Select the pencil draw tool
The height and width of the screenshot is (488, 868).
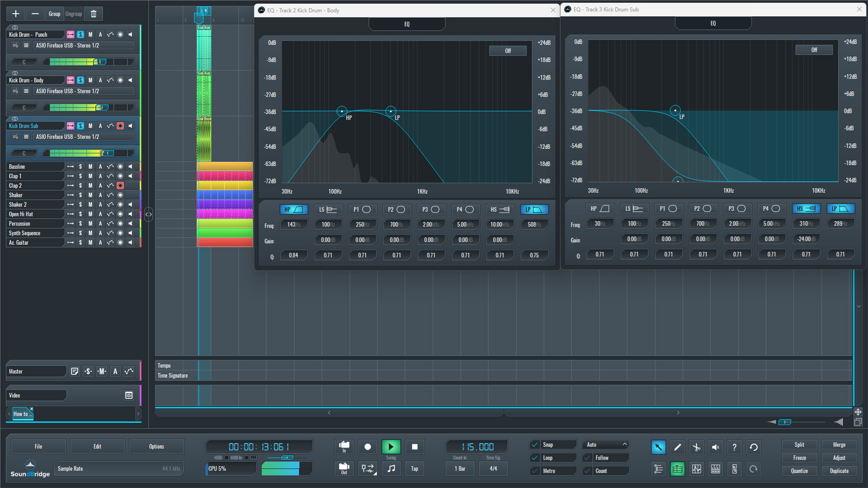(677, 447)
